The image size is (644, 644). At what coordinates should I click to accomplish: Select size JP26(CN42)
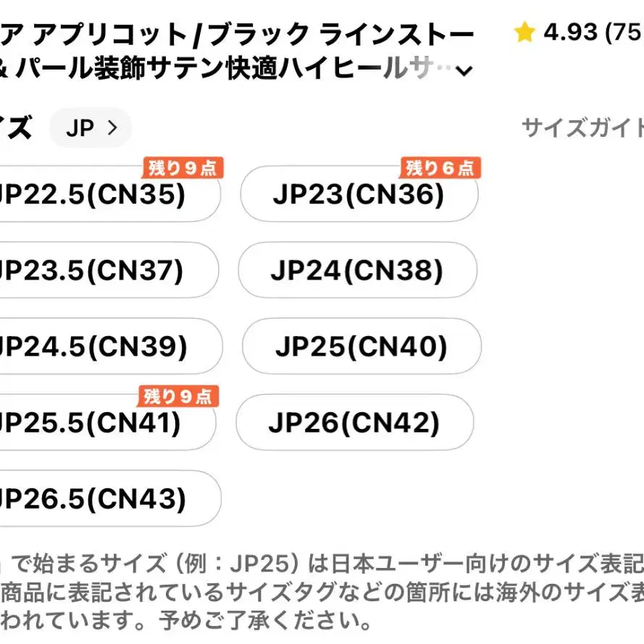click(354, 423)
